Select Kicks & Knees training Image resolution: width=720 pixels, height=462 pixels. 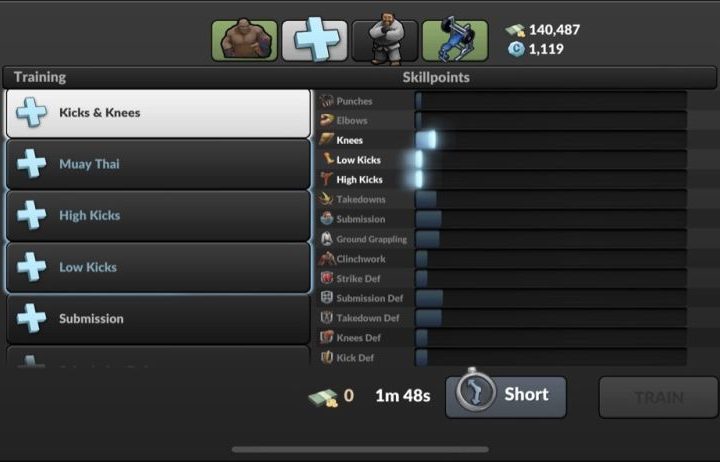(158, 113)
